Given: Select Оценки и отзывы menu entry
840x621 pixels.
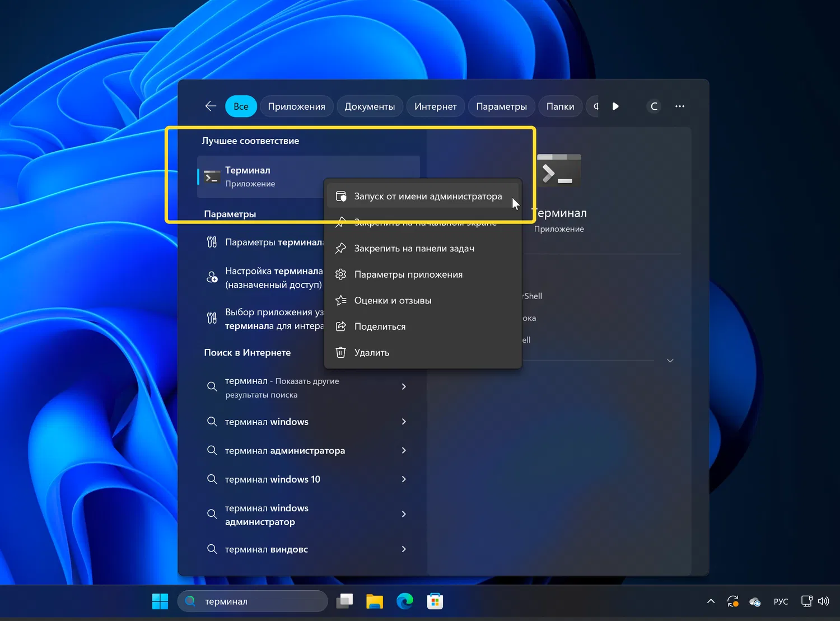Looking at the screenshot, I should (423, 301).
